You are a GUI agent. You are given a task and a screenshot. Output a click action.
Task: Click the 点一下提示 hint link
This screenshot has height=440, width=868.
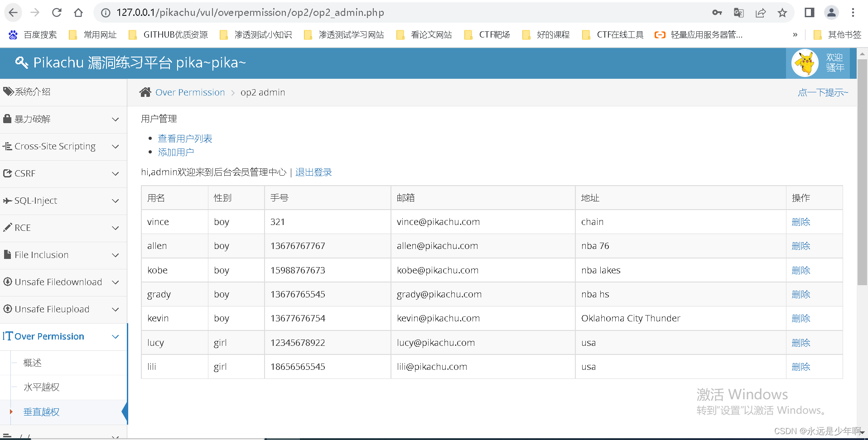click(823, 92)
